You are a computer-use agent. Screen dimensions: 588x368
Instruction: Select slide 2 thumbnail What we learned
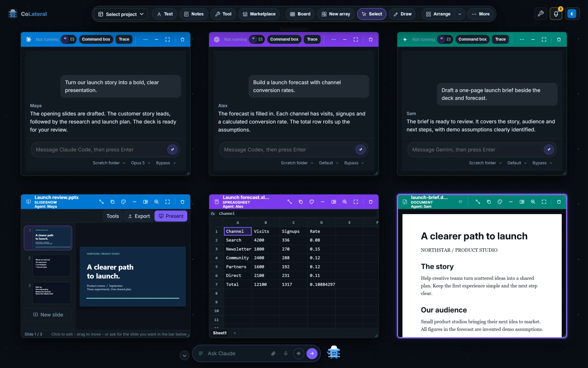click(51, 265)
